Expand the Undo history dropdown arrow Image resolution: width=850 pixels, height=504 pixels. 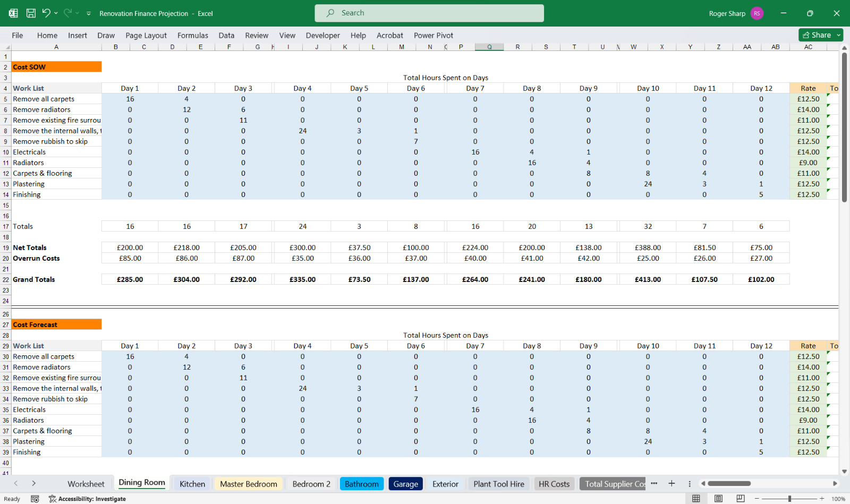click(56, 13)
